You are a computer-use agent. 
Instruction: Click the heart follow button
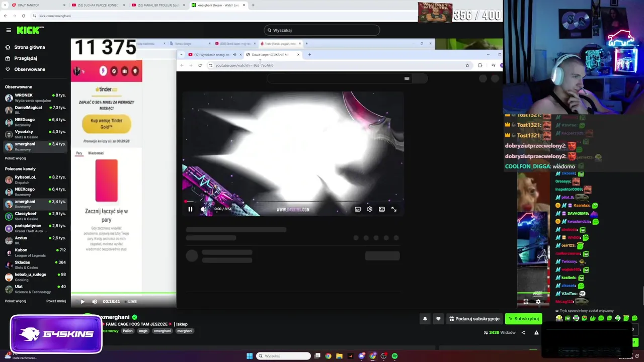(x=438, y=319)
